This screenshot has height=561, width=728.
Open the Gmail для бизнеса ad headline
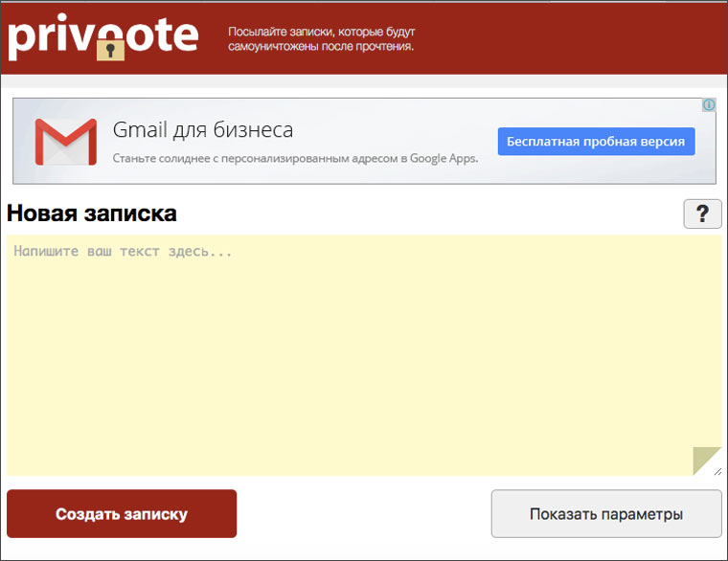[x=203, y=130]
